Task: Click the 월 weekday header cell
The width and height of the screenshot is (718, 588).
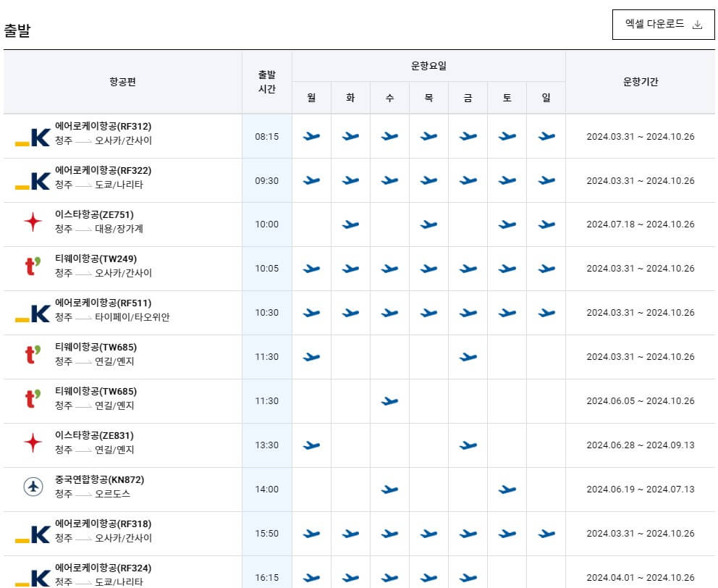Action: tap(311, 97)
